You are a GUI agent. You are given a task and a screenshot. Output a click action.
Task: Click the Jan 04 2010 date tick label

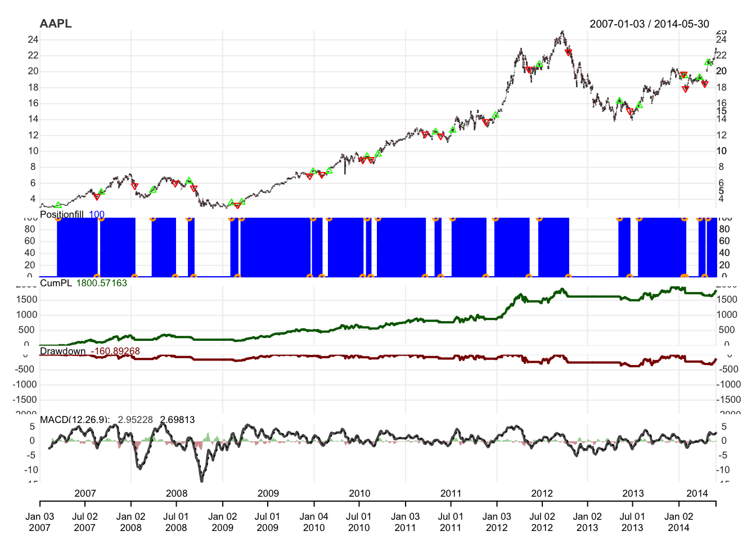[314, 522]
